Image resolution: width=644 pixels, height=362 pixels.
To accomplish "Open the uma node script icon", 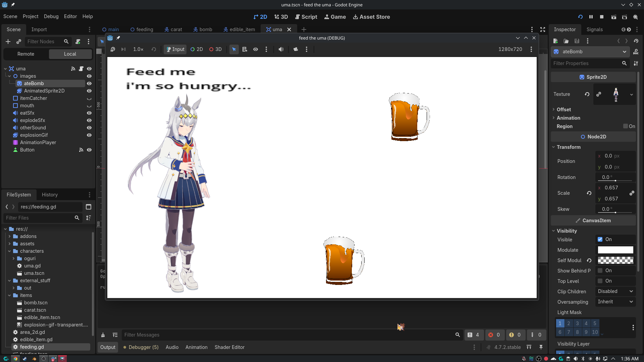I will (x=81, y=69).
